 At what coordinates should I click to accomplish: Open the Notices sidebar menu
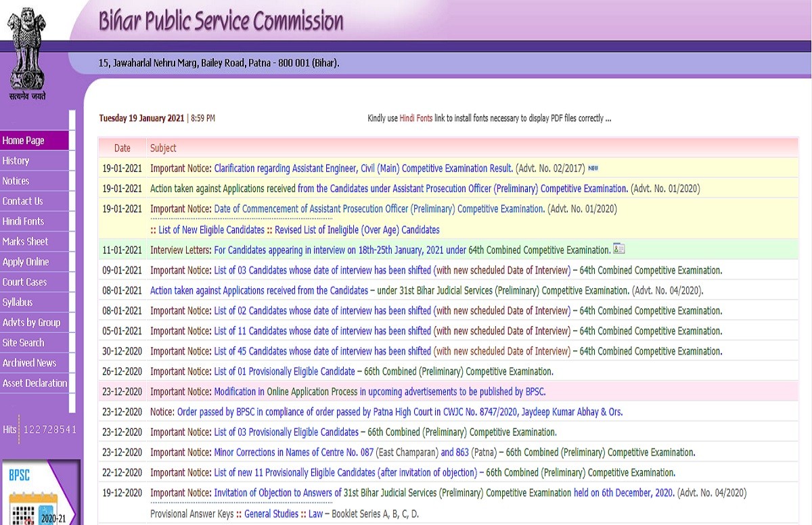[16, 181]
